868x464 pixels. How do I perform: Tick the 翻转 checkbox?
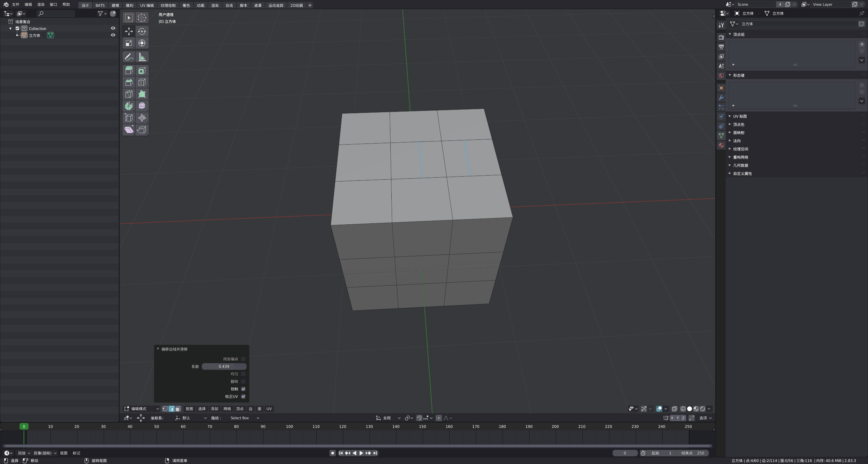(243, 381)
